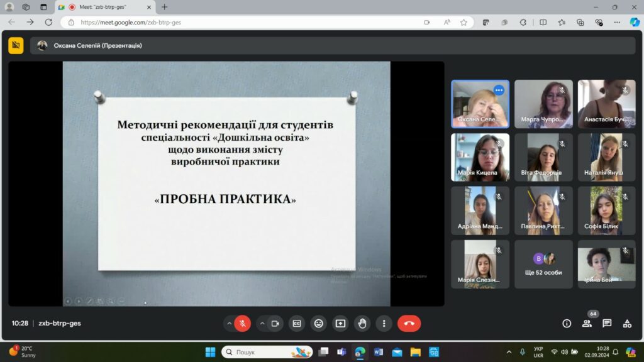644x362 pixels.
Task: Raise your hand in the meeting
Action: (x=362, y=324)
